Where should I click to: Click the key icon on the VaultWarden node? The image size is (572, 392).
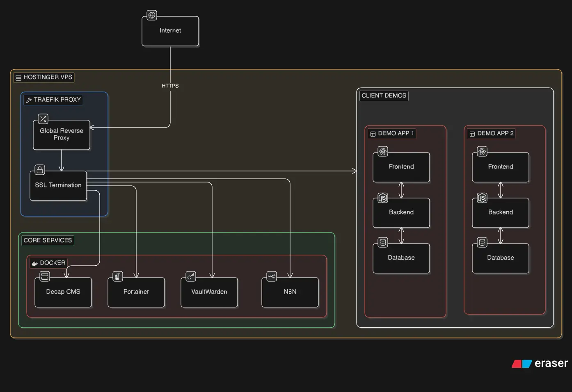point(190,276)
